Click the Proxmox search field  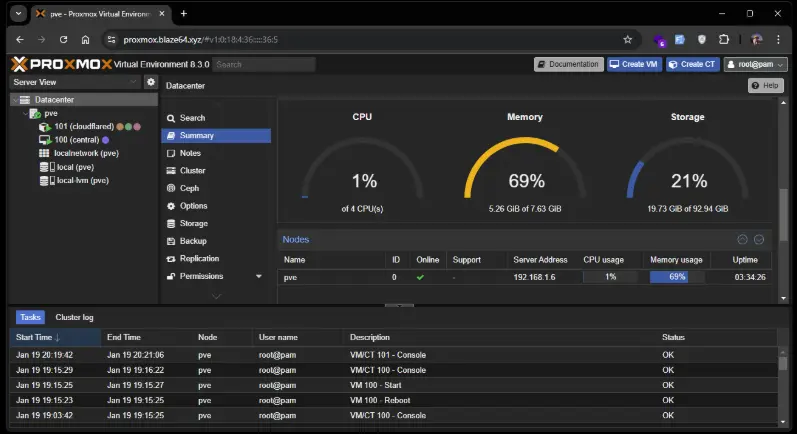coord(264,65)
